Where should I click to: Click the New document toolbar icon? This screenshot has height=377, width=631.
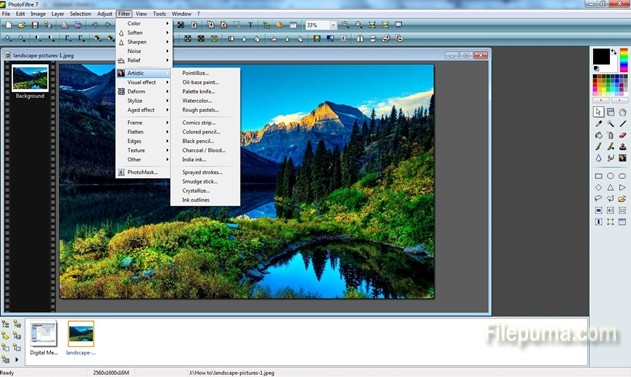click(x=8, y=25)
